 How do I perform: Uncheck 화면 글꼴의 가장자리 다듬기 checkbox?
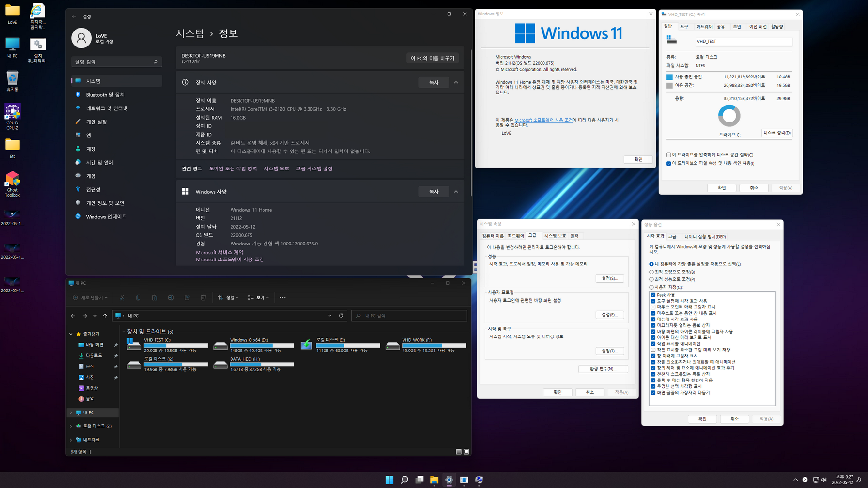tap(653, 393)
